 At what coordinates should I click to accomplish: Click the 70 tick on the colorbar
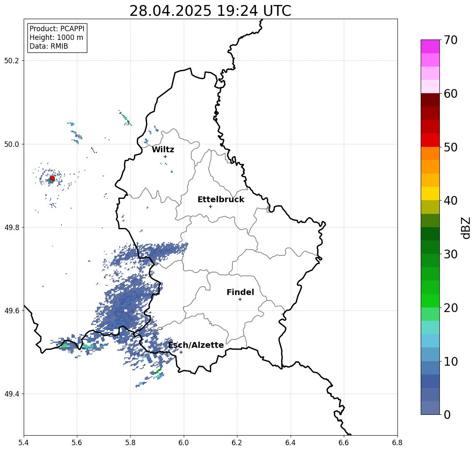(451, 40)
